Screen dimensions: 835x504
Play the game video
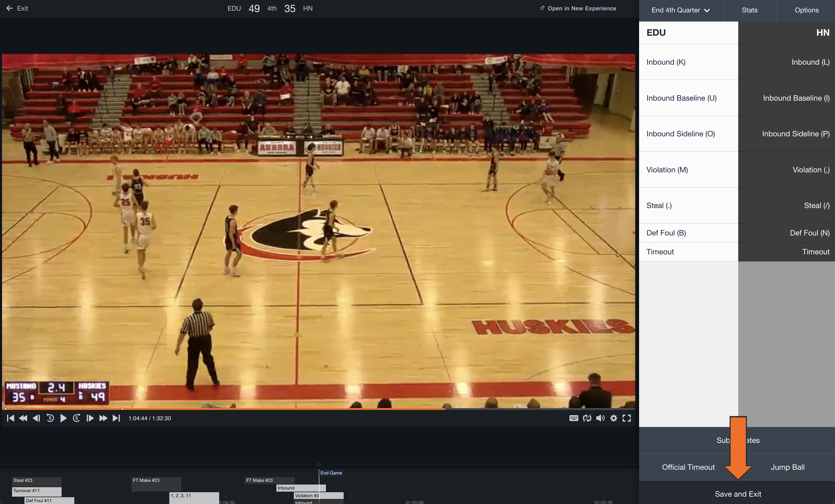click(x=63, y=418)
